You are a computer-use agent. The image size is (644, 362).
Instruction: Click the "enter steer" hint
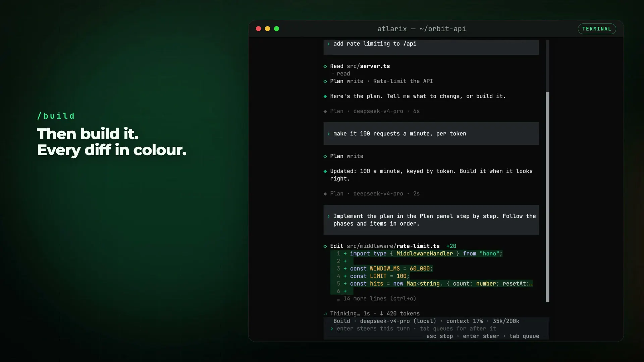point(481,336)
